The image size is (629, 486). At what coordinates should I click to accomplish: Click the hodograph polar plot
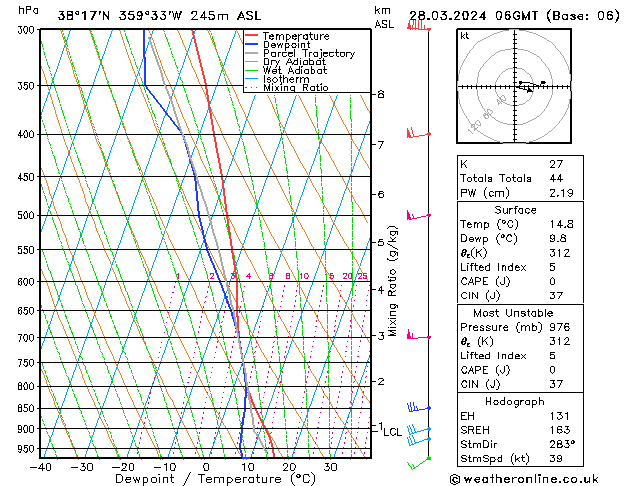pos(514,86)
